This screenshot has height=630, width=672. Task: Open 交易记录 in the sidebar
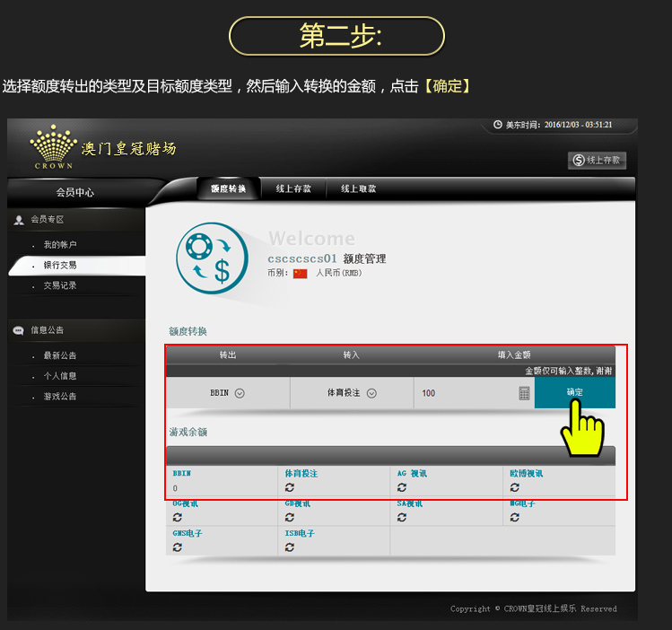60,285
